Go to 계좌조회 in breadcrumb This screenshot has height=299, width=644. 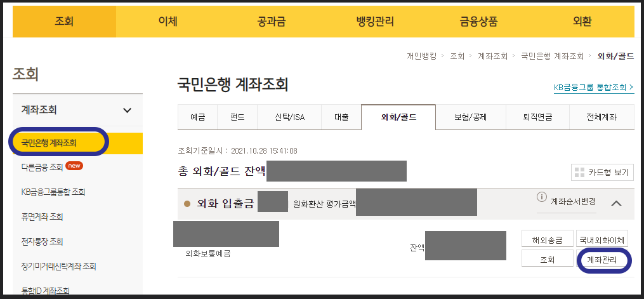[x=492, y=56]
